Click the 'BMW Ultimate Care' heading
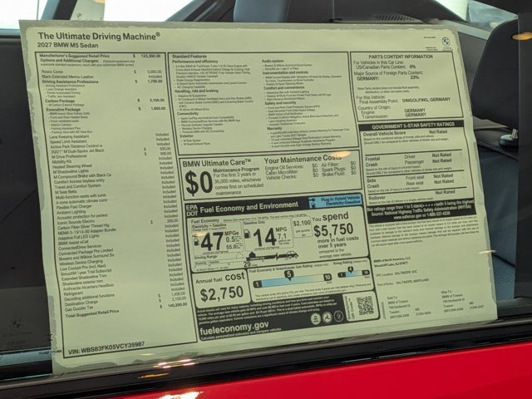The height and width of the screenshot is (399, 532). (217, 163)
